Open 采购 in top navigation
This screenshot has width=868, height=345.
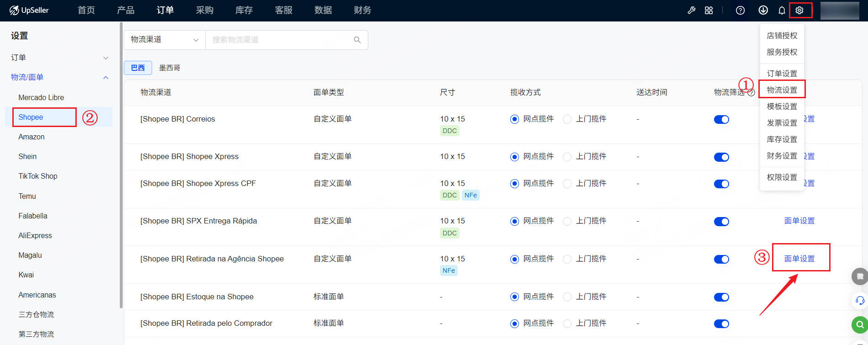(x=205, y=10)
